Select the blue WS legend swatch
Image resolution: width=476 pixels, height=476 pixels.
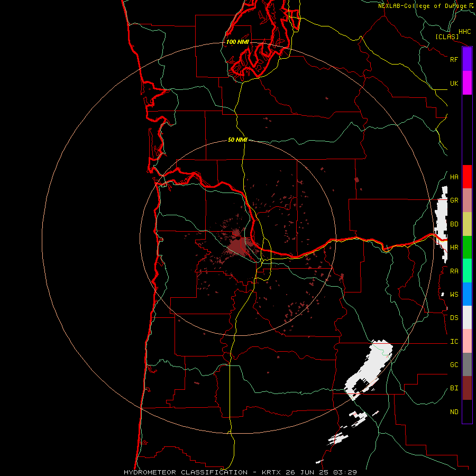click(x=467, y=294)
